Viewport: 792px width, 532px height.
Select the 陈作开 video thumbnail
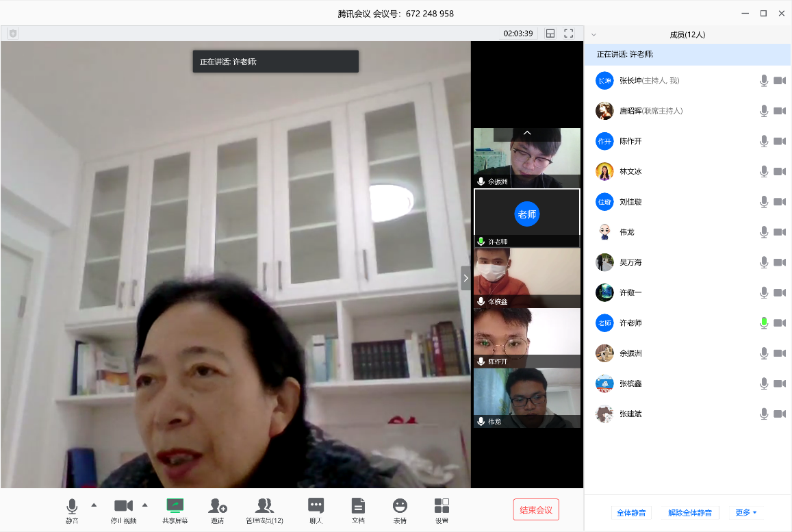[x=526, y=338]
